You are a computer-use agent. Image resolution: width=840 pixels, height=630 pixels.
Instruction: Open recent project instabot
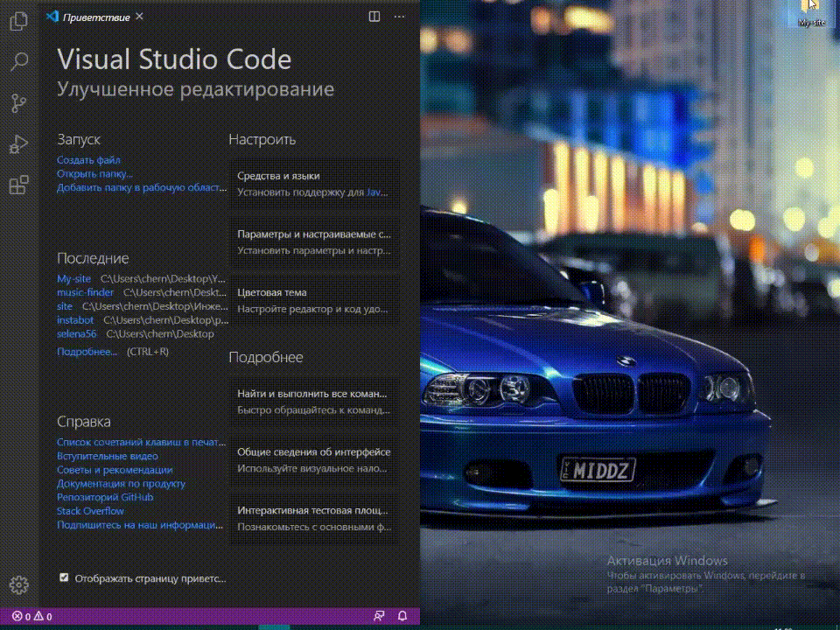(x=75, y=320)
